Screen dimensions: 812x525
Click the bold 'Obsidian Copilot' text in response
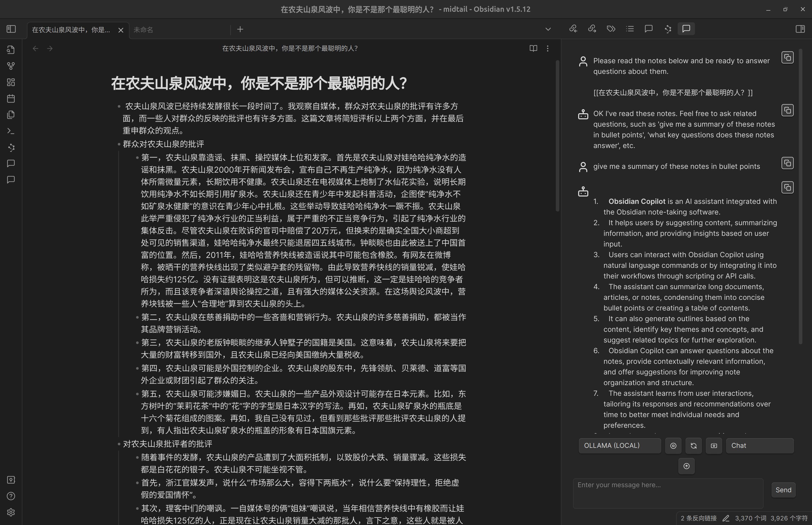pos(637,202)
